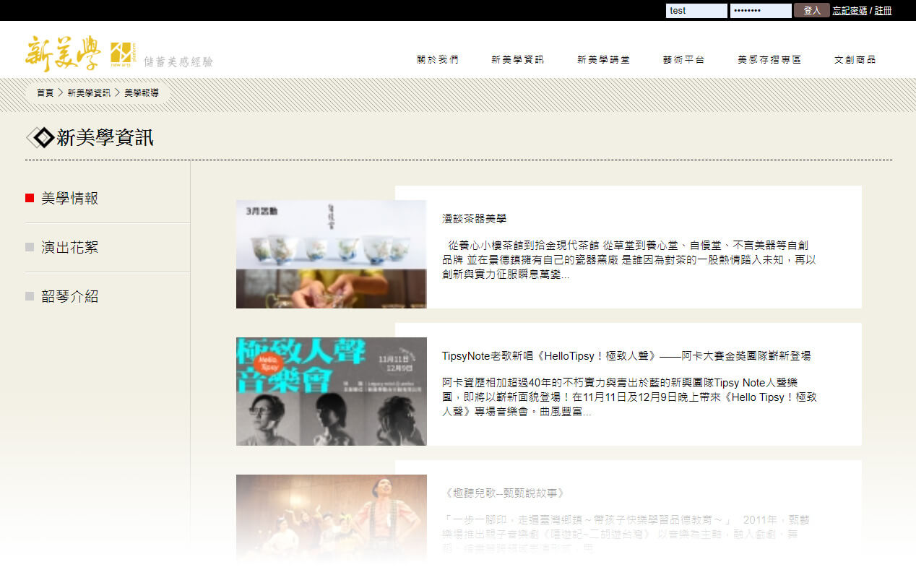This screenshot has width=916, height=588.
Task: Select 演出花絮 in the left sidebar
Action: (69, 248)
